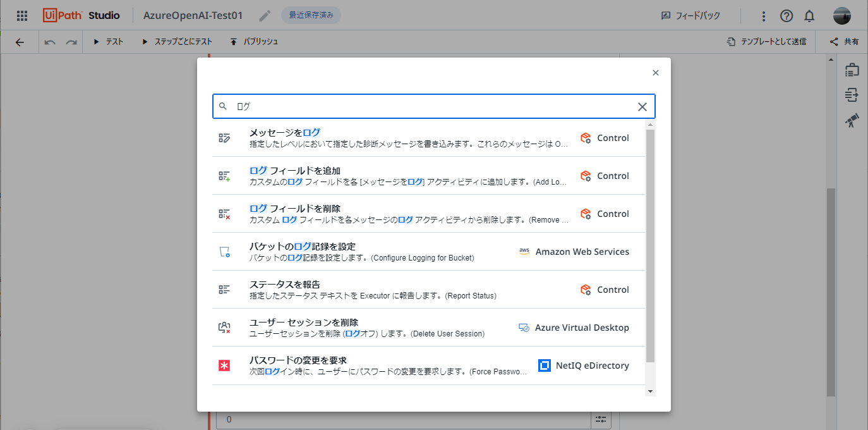Open the telescope icon in right sidebar
The height and width of the screenshot is (430, 868).
tap(852, 120)
